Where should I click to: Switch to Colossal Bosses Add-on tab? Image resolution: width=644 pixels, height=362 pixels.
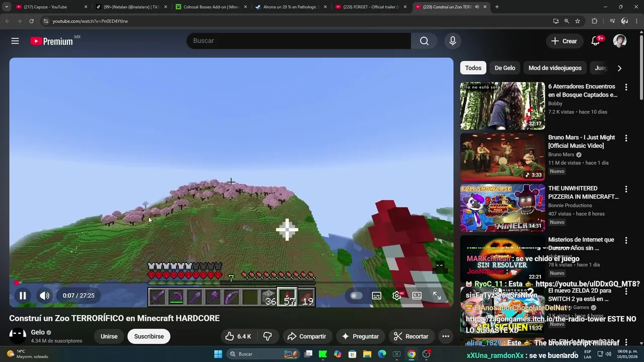pyautogui.click(x=211, y=7)
